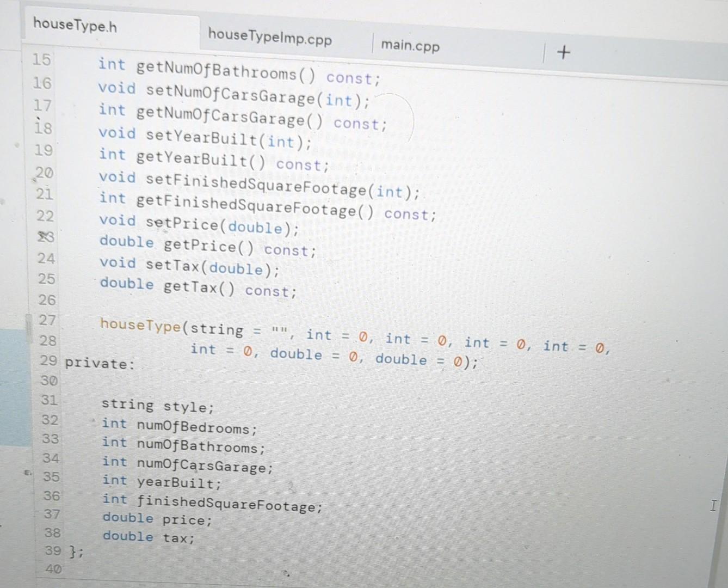Click the double tax declaration on line 38
Viewport: 728px width, 588px height.
[148, 537]
